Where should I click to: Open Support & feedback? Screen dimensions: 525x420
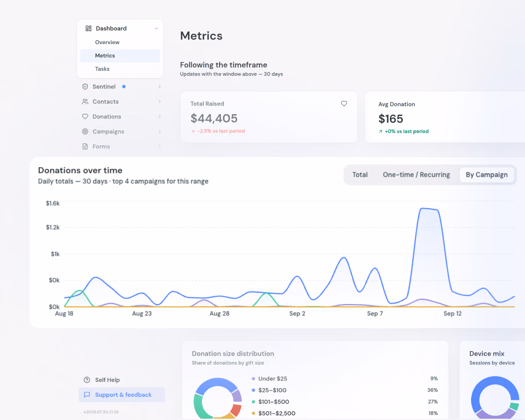122,395
